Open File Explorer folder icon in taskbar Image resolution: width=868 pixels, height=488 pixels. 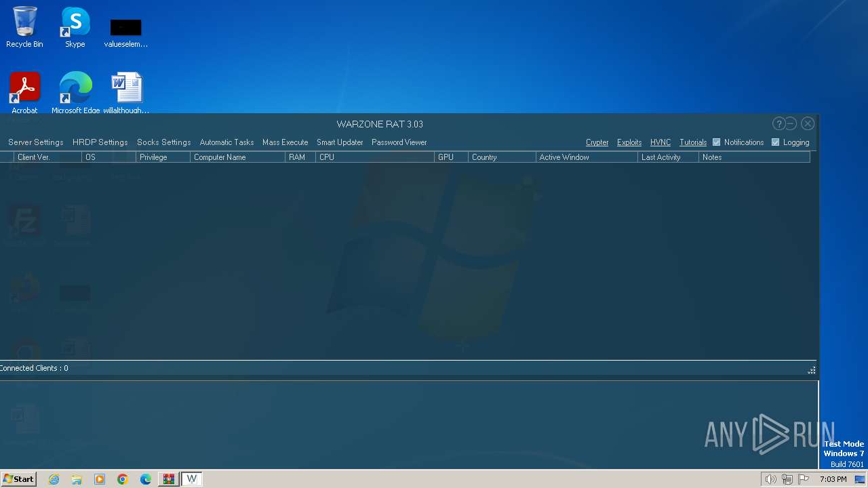(x=77, y=479)
